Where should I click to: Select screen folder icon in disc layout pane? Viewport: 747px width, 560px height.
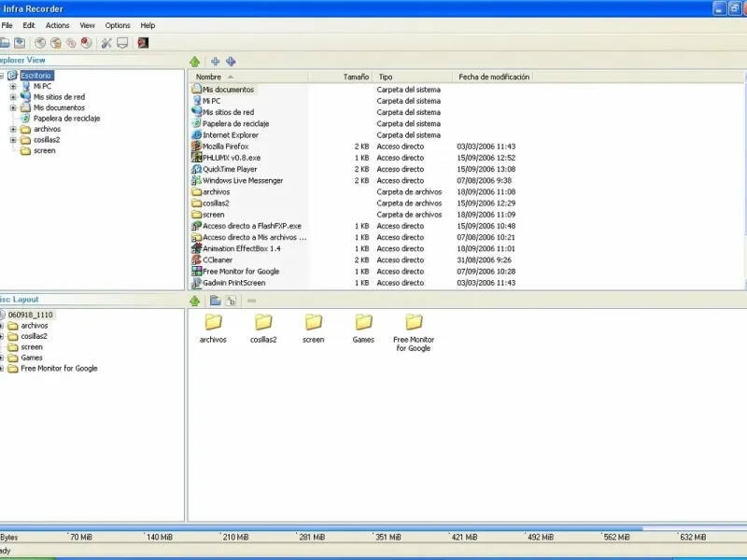(x=314, y=322)
